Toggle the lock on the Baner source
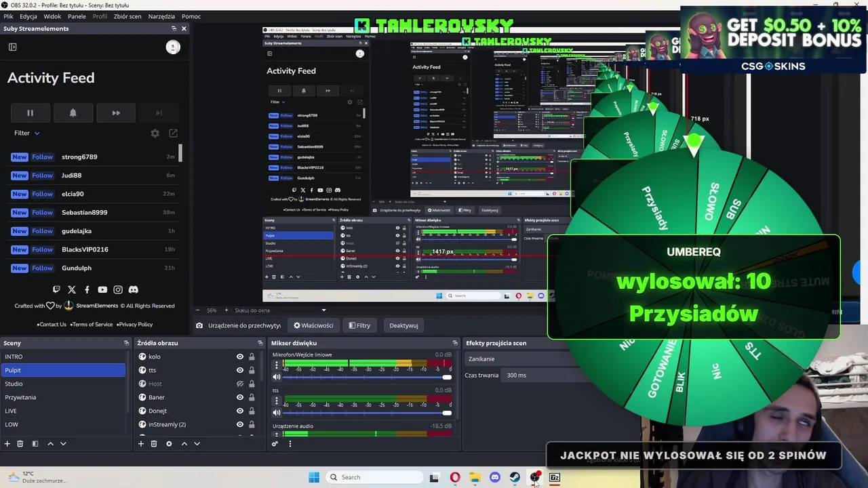Image resolution: width=868 pixels, height=488 pixels. pos(252,397)
